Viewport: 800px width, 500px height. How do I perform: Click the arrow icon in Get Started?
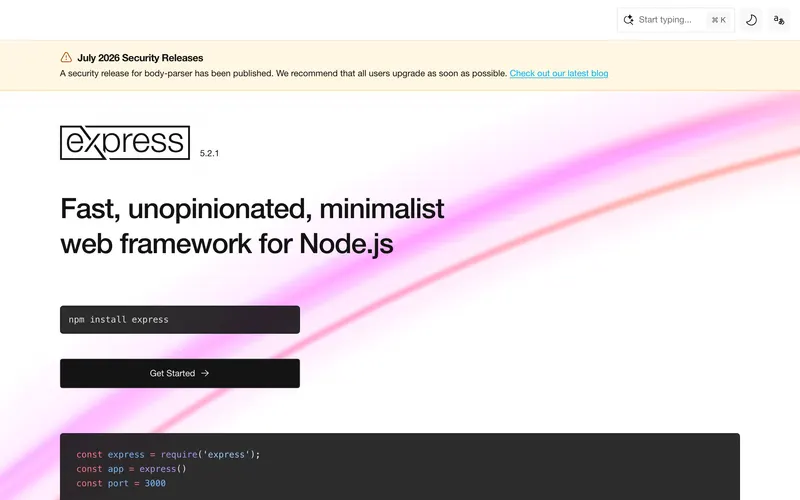tap(205, 373)
